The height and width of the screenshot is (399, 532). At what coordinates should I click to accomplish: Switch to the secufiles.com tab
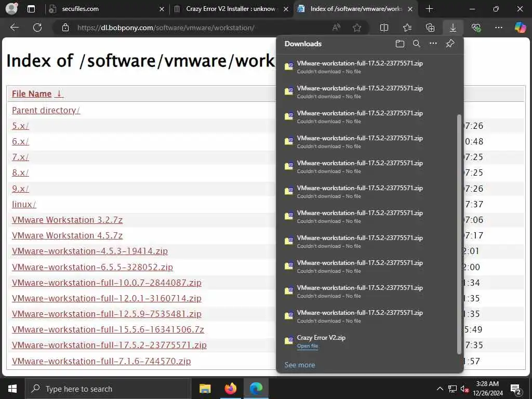(105, 9)
